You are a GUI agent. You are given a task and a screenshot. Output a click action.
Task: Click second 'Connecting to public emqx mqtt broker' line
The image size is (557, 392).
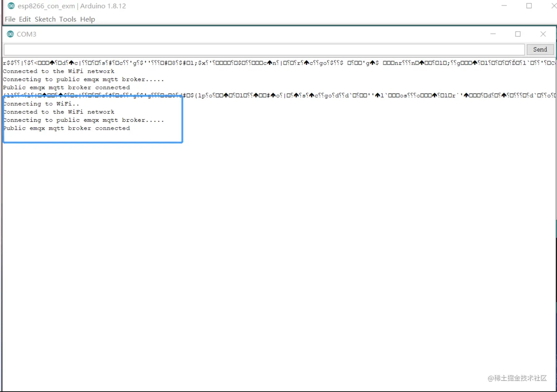click(83, 120)
